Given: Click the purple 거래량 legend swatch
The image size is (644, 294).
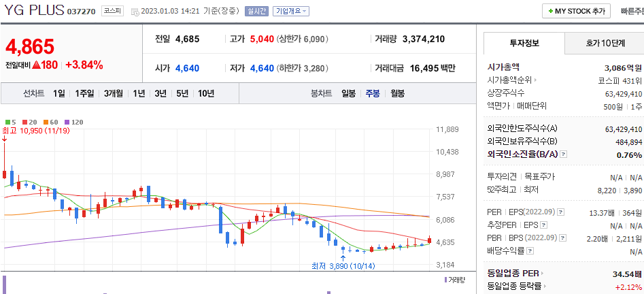Looking at the screenshot, I should pyautogui.click(x=445, y=280).
